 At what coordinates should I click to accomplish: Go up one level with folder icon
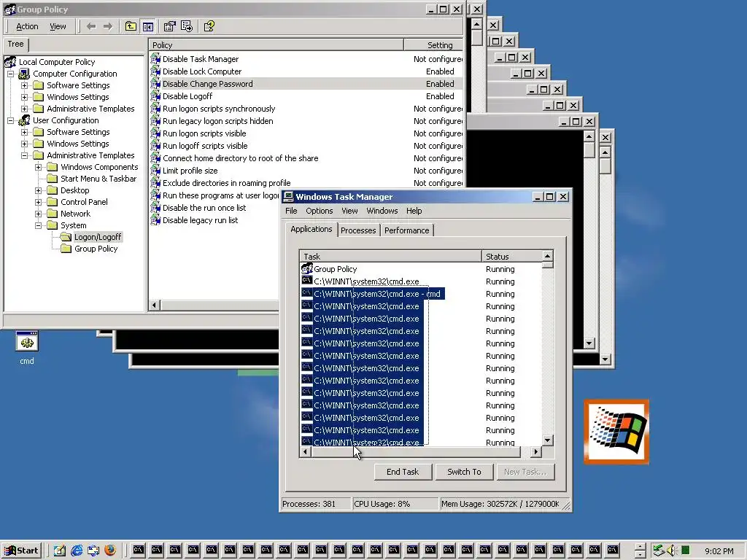point(131,27)
